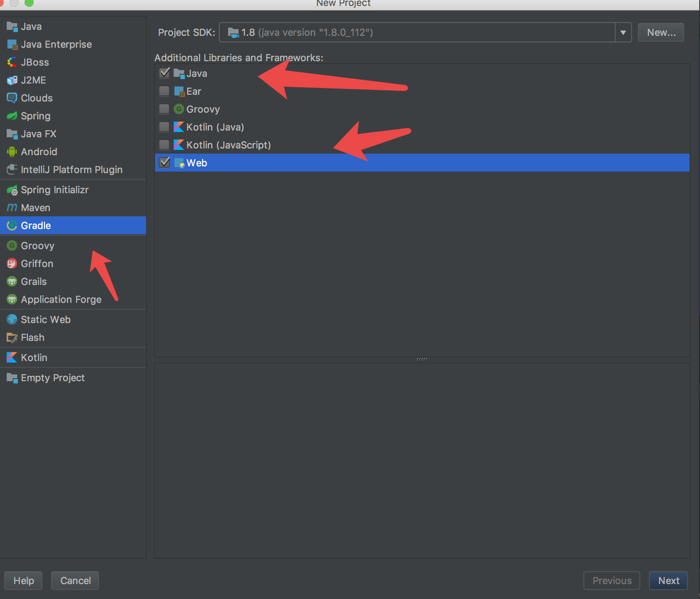Select the Groovy icon in left sidebar
Image resolution: width=700 pixels, height=599 pixels.
point(12,246)
